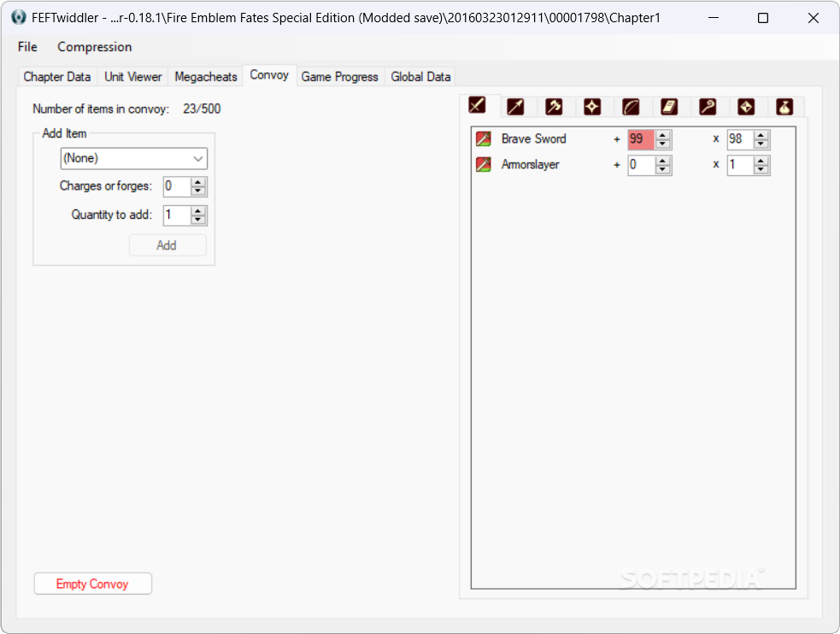Open the Megacheats tab
This screenshot has height=634, width=840.
[x=206, y=77]
